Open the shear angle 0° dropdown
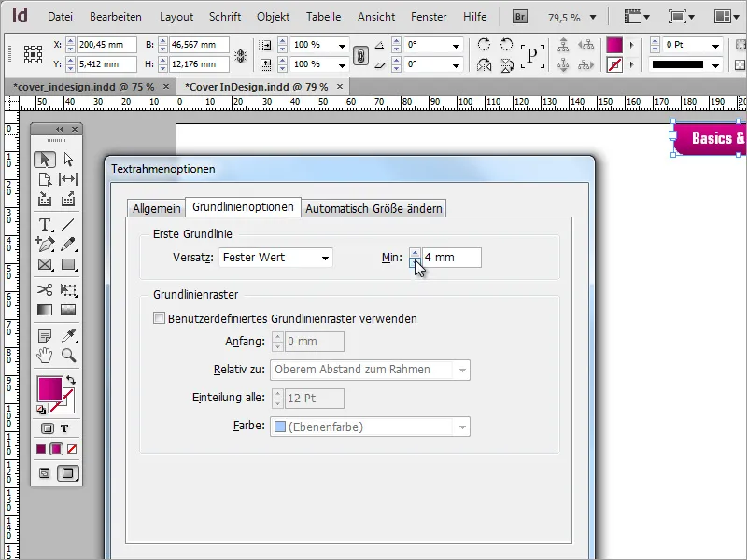This screenshot has height=560, width=747. pos(456,65)
